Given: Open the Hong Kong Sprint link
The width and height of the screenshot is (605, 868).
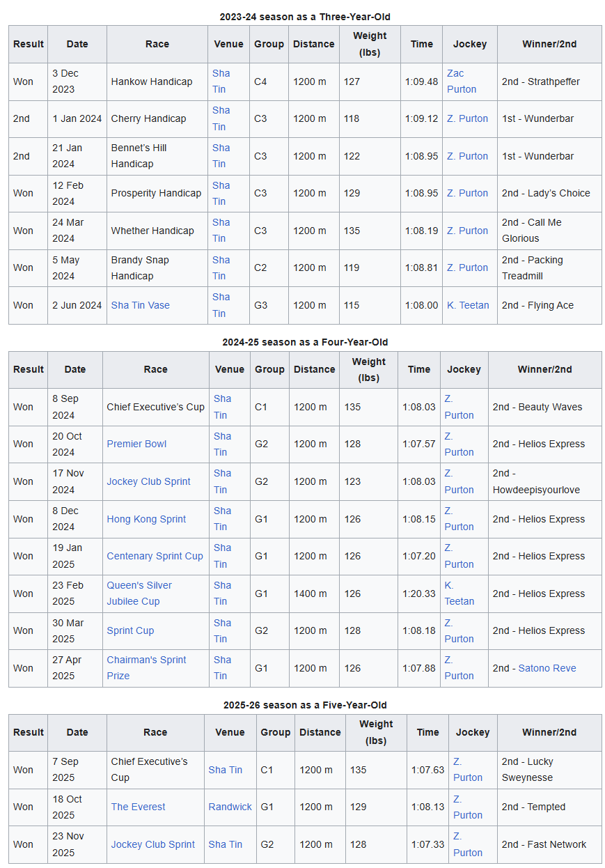Looking at the screenshot, I should 146,519.
